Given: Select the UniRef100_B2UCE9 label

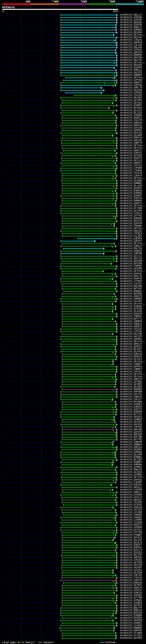Looking at the screenshot, I should tap(131, 552).
